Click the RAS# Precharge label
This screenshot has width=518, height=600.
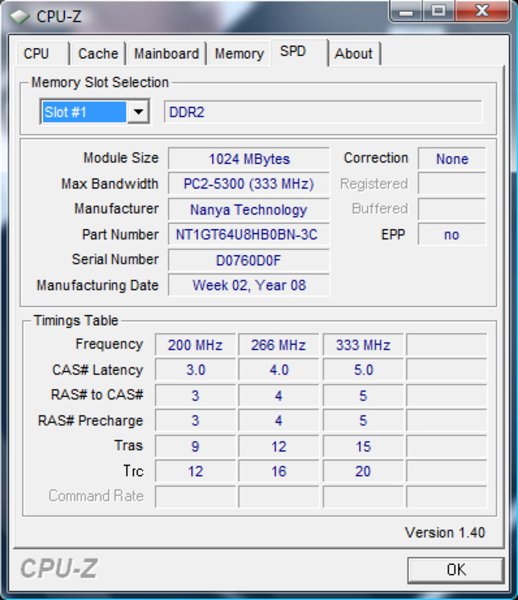(x=91, y=421)
